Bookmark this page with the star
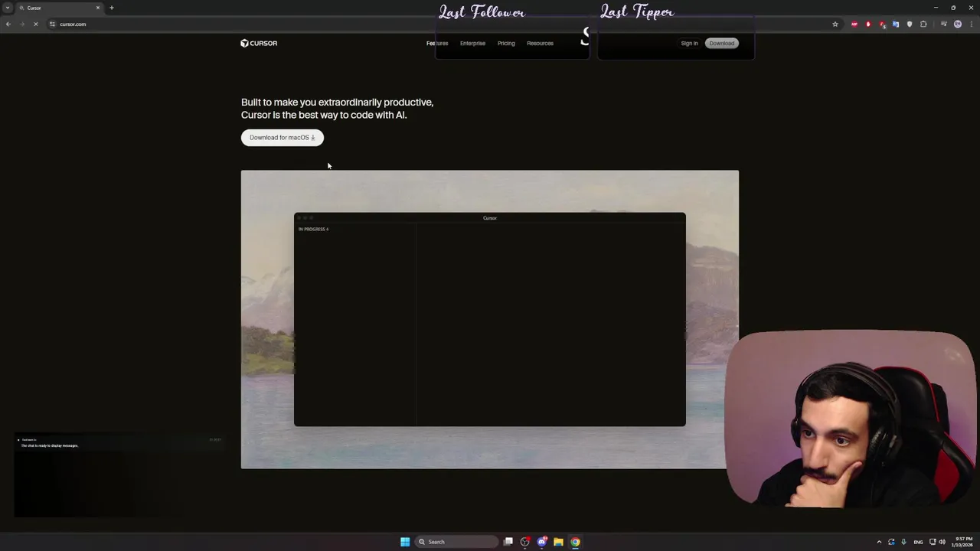This screenshot has height=551, width=980. pyautogui.click(x=835, y=24)
